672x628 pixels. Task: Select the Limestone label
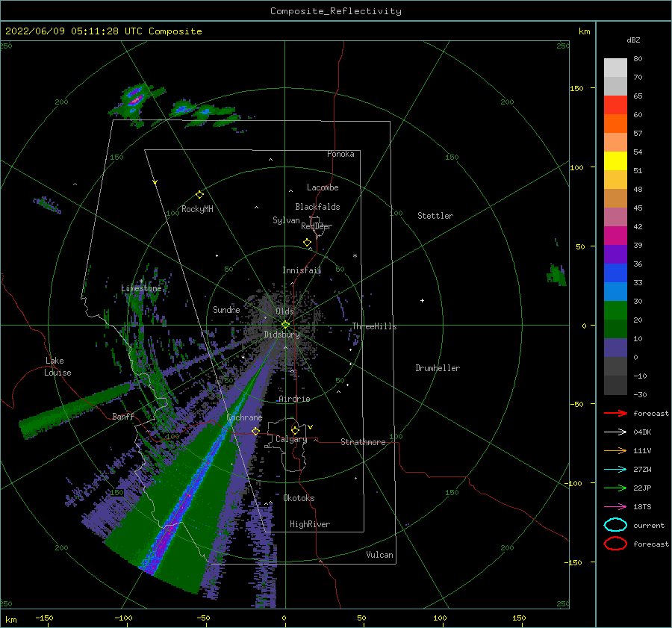coord(141,288)
